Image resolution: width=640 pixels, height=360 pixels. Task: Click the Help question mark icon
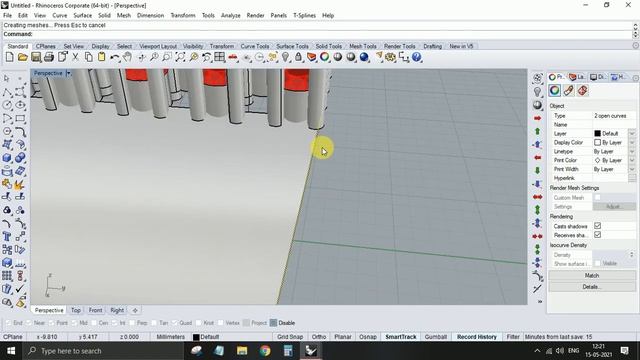pyautogui.click(x=416, y=57)
